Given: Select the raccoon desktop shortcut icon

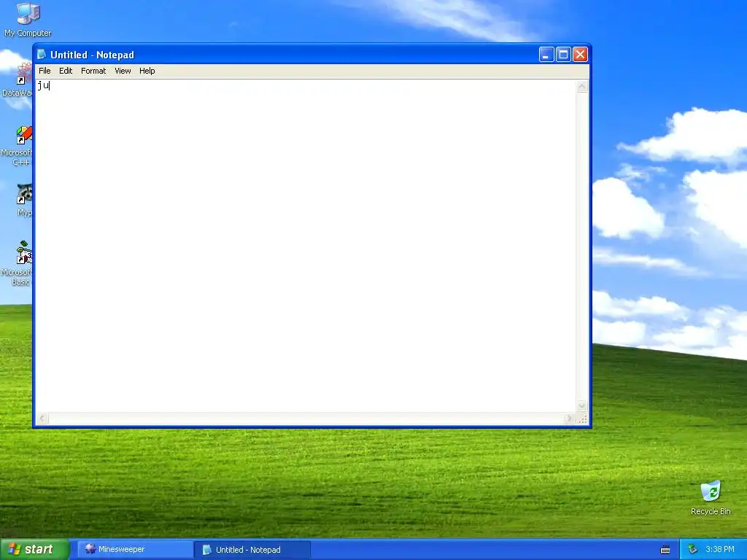Looking at the screenshot, I should [x=23, y=200].
